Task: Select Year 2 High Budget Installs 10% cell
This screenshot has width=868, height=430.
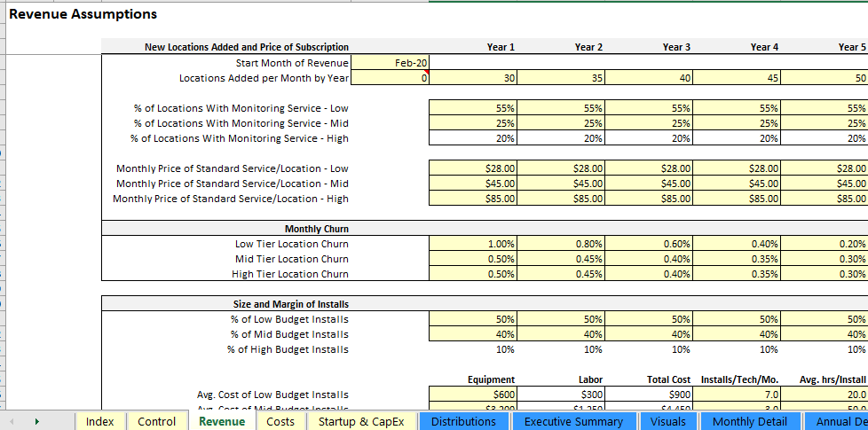Action: [x=561, y=349]
